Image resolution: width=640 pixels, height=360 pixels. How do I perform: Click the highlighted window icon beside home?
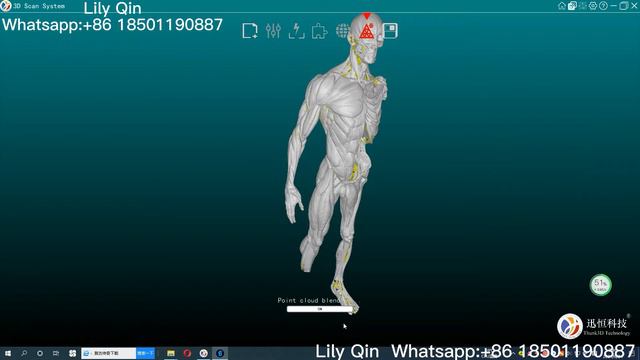572,6
